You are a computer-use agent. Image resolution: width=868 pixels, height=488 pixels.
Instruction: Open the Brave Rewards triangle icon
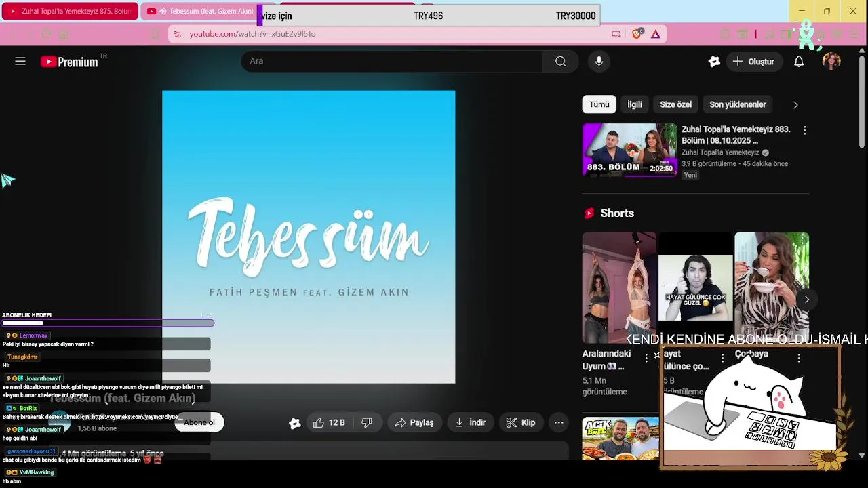[x=655, y=33]
